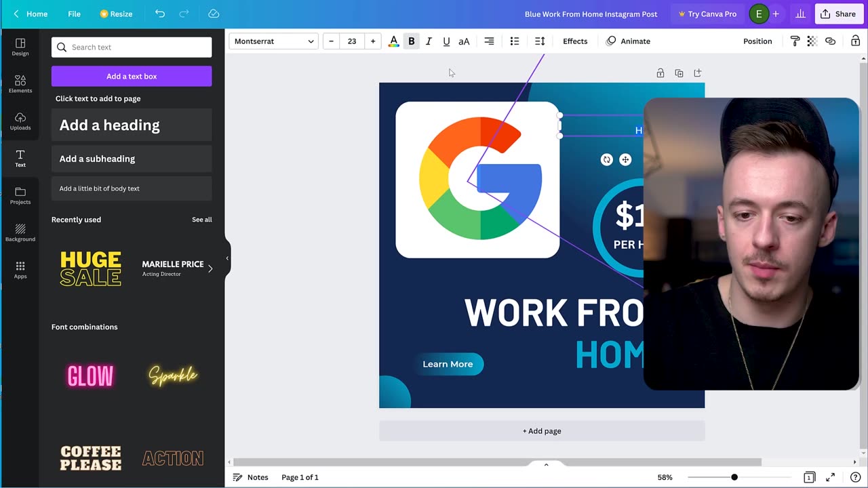Click the E account avatar
The width and height of the screenshot is (868, 488).
(x=759, y=14)
